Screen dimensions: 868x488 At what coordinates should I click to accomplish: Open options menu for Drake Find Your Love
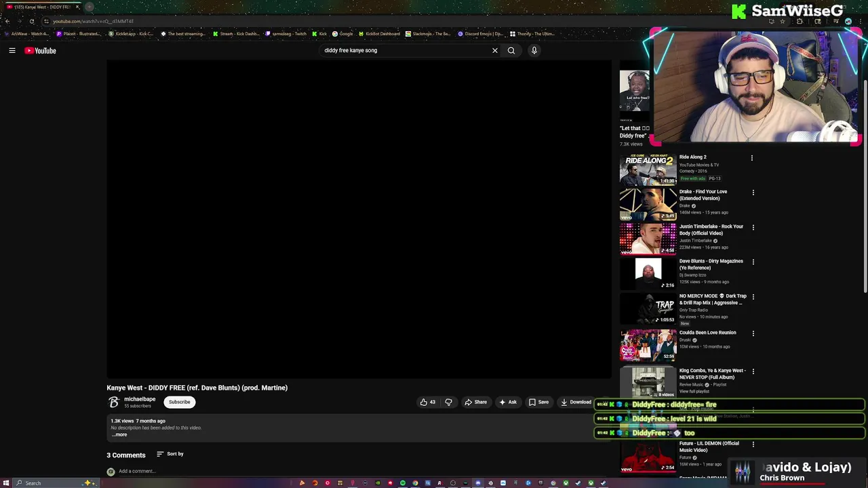coord(753,192)
